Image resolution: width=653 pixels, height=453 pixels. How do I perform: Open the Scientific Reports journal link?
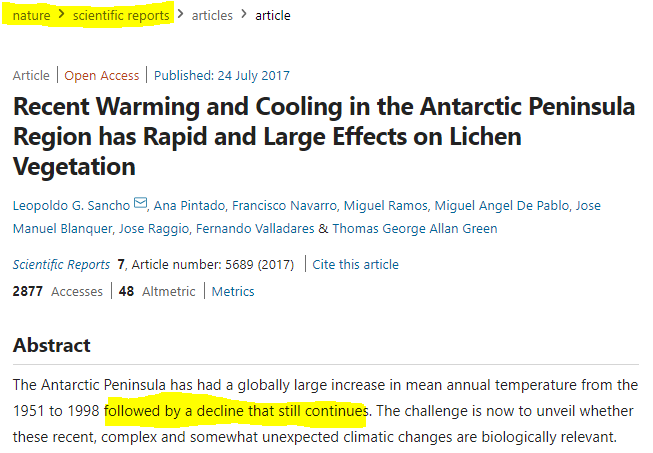[61, 265]
